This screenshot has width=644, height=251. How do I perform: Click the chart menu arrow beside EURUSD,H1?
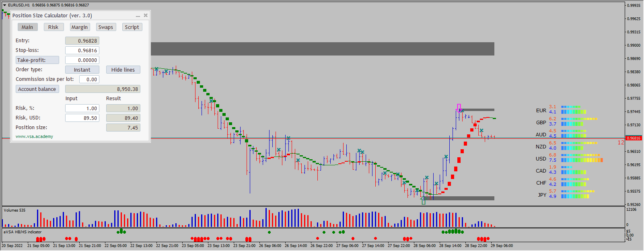click(x=4, y=5)
